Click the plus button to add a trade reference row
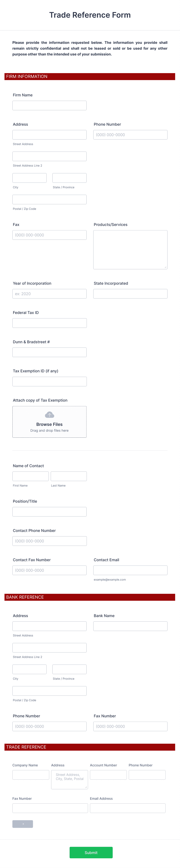The image size is (180, 868). point(22,824)
